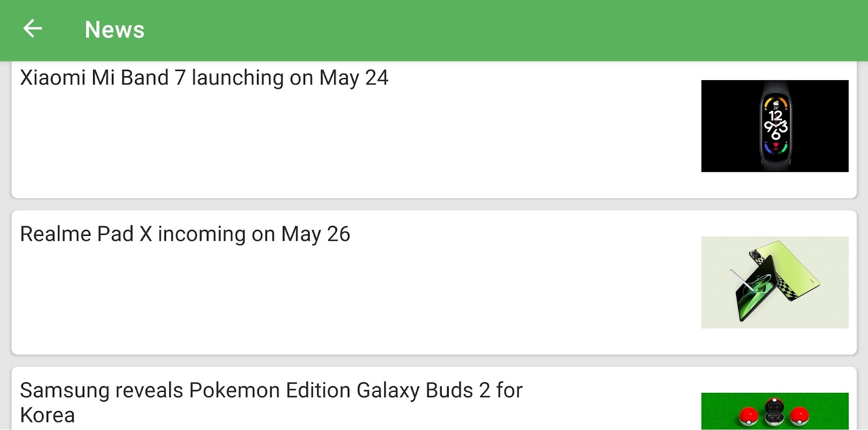Viewport: 868px width, 430px height.
Task: Click the left red Poke Ball in thumbnail
Action: coord(748,417)
